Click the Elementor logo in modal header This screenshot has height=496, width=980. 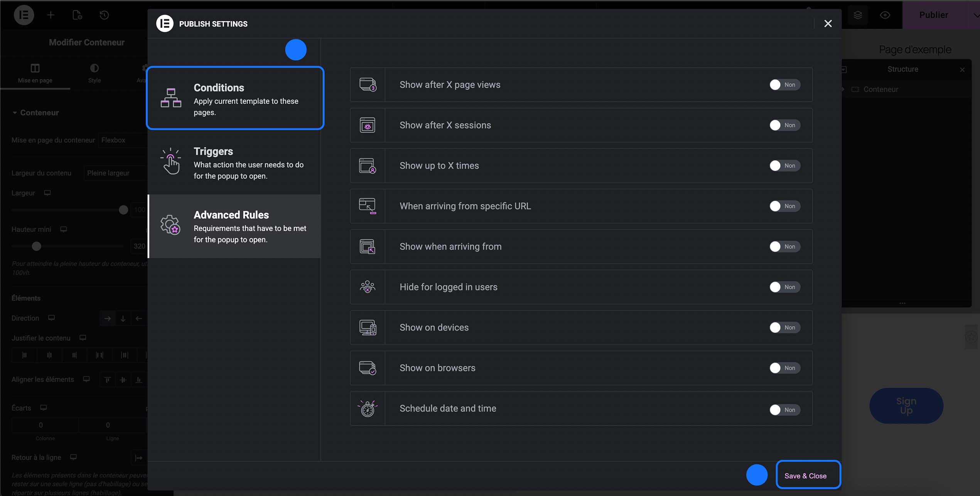[x=165, y=24]
